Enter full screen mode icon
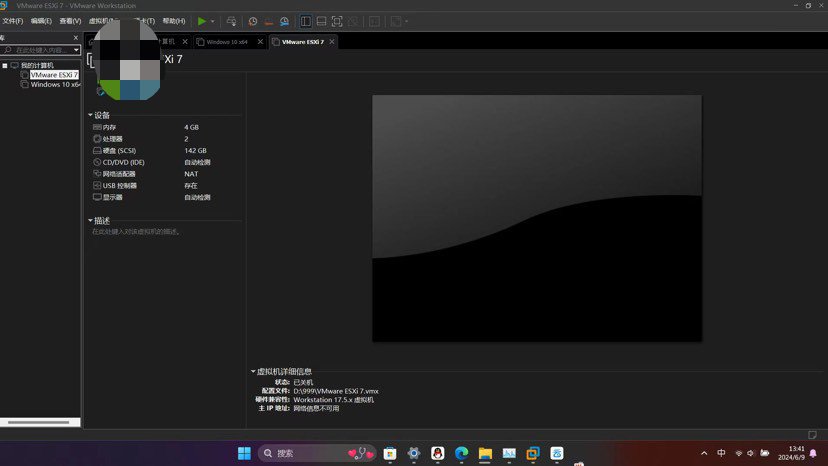The height and width of the screenshot is (466, 828). tap(337, 21)
